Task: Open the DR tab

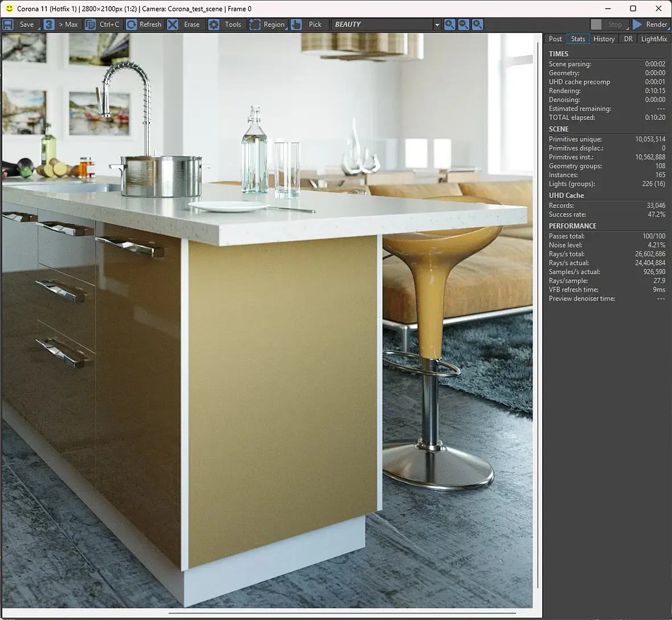Action: click(628, 39)
